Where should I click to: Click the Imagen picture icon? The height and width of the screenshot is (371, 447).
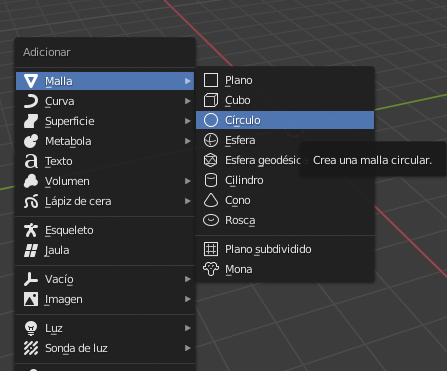point(31,299)
